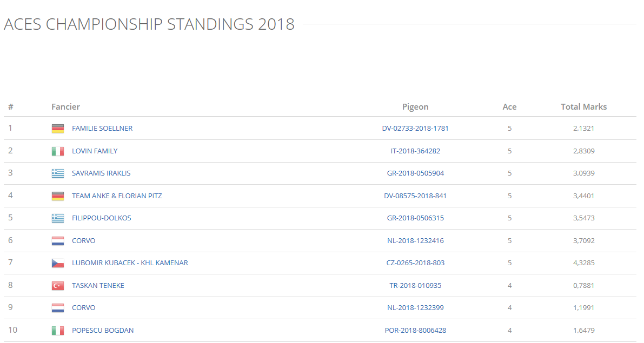This screenshot has height=343, width=644.
Task: Click pigeon link NL-2018-1232416
Action: pos(415,241)
